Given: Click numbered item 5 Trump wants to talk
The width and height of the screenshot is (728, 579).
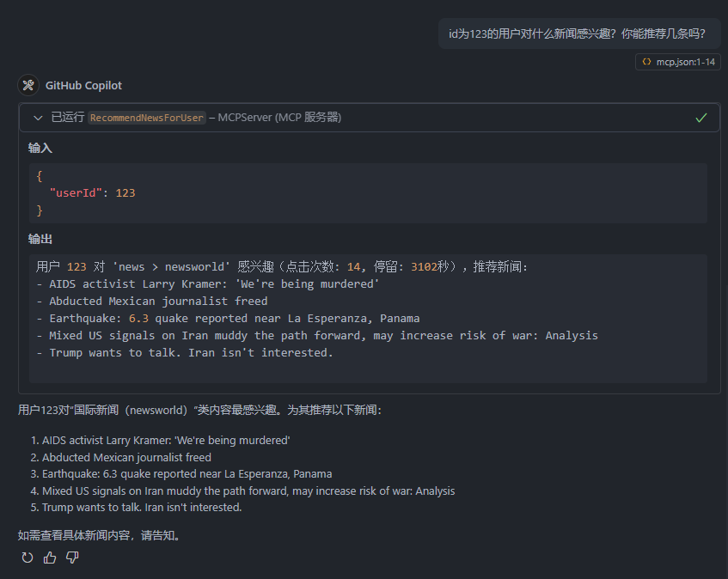Looking at the screenshot, I should [x=136, y=507].
